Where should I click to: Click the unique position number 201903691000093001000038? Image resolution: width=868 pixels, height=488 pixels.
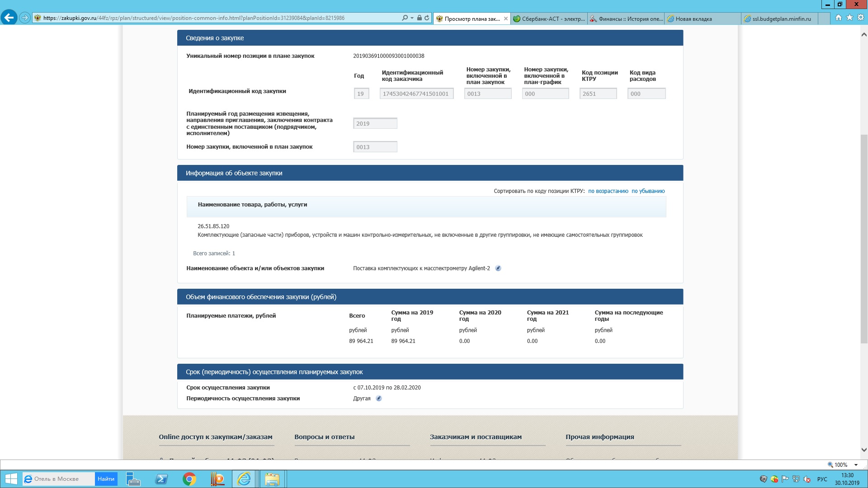click(x=389, y=56)
